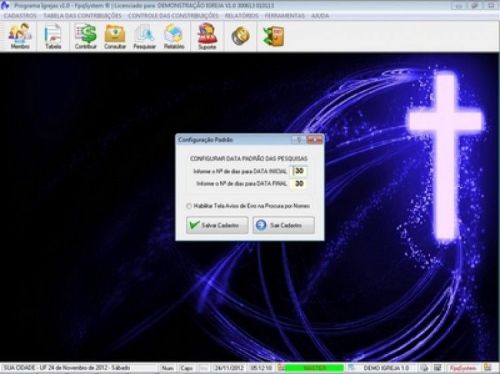
Task: Open the CADASTROS menu
Action: 20,16
